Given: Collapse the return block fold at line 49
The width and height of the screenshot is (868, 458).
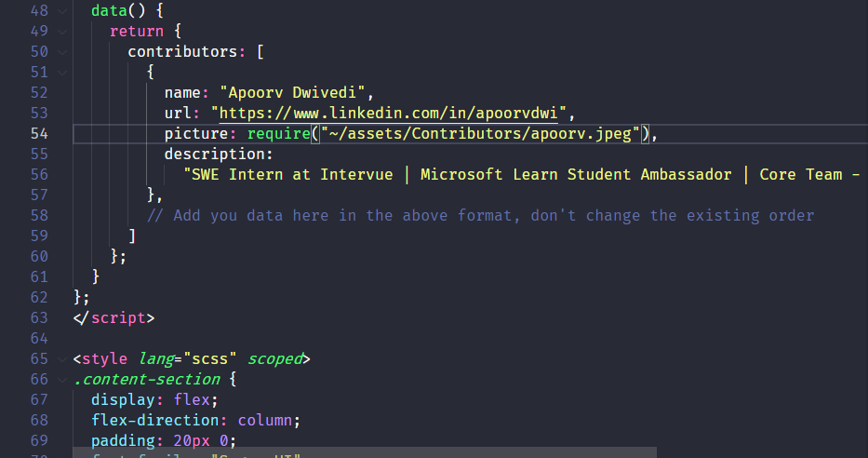Looking at the screenshot, I should pos(62,32).
